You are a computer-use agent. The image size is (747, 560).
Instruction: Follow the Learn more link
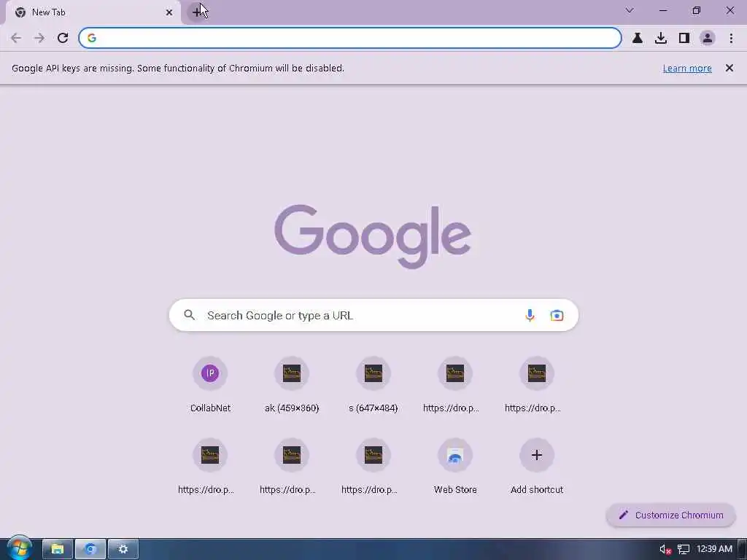(687, 69)
